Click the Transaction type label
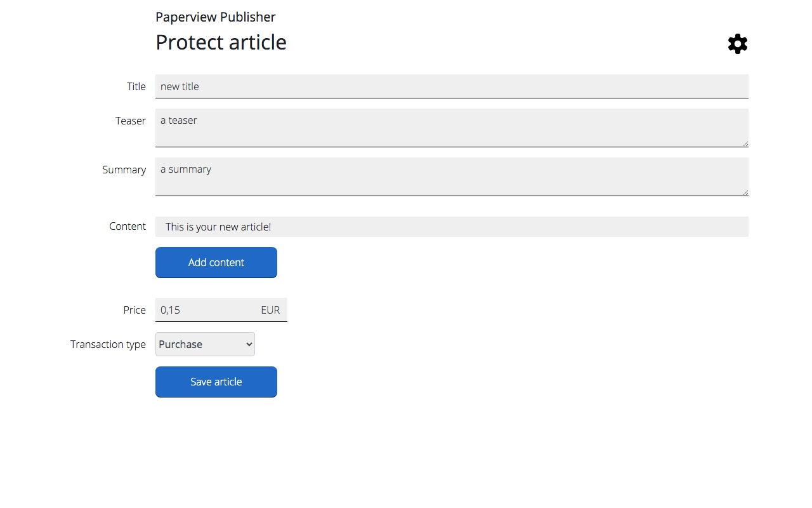Image resolution: width=812 pixels, height=508 pixels. pos(108,344)
